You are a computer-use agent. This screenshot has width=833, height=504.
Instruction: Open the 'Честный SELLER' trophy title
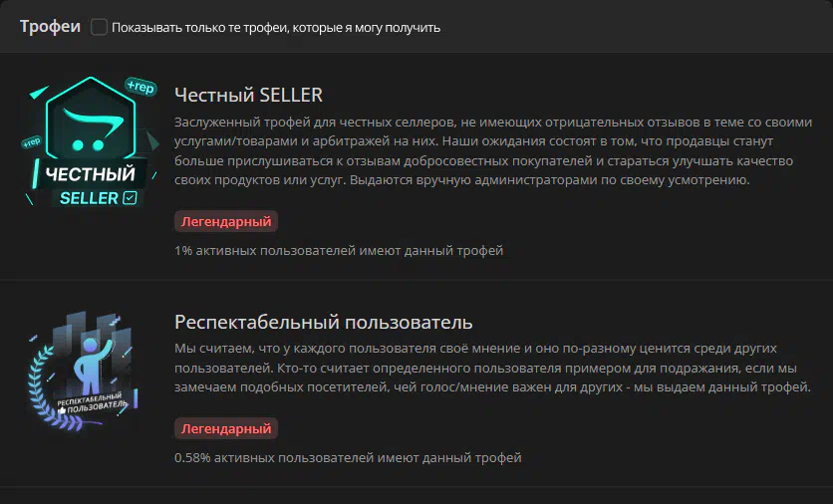249,95
